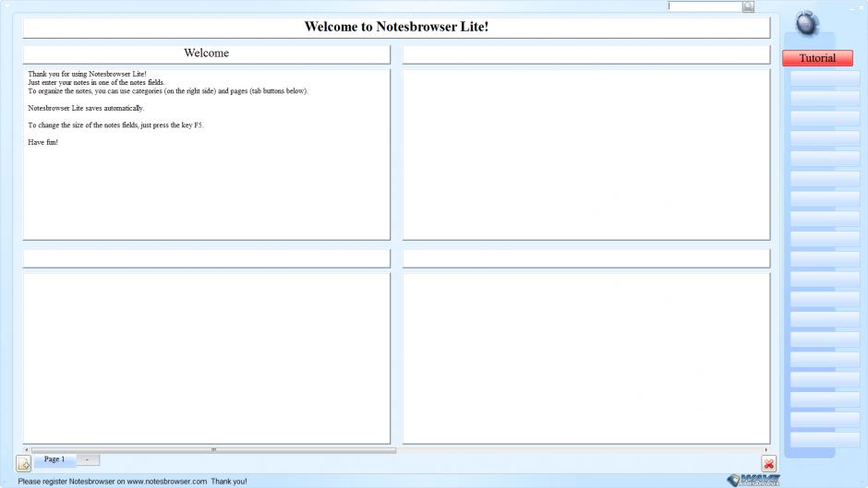Click the 'Please register Notesbrowser' status message
This screenshot has width=868, height=488.
coord(132,482)
